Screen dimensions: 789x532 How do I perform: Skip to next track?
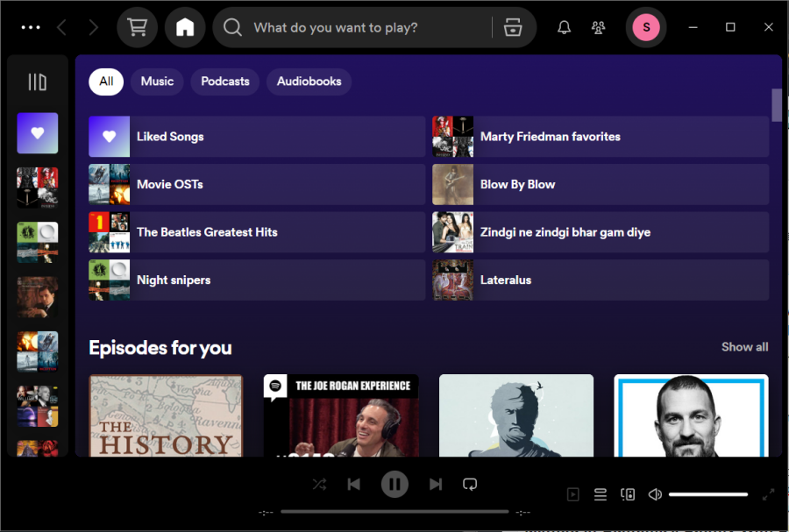pos(436,484)
